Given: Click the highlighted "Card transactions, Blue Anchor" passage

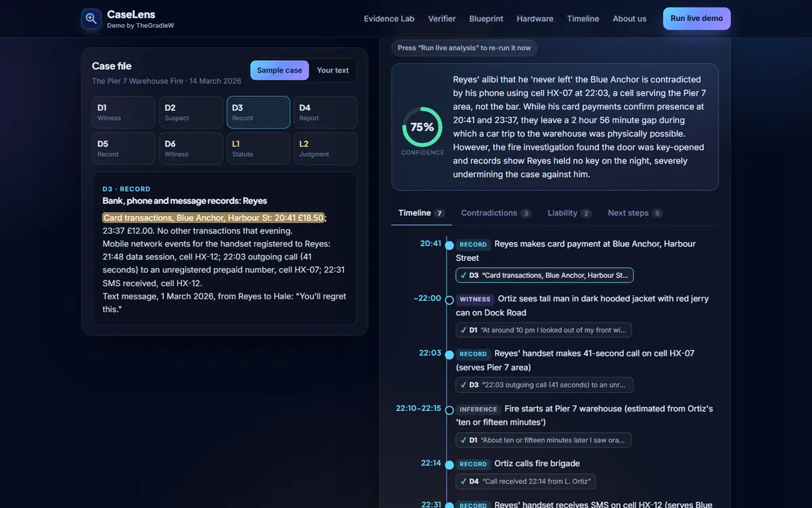Looking at the screenshot, I should 214,218.
